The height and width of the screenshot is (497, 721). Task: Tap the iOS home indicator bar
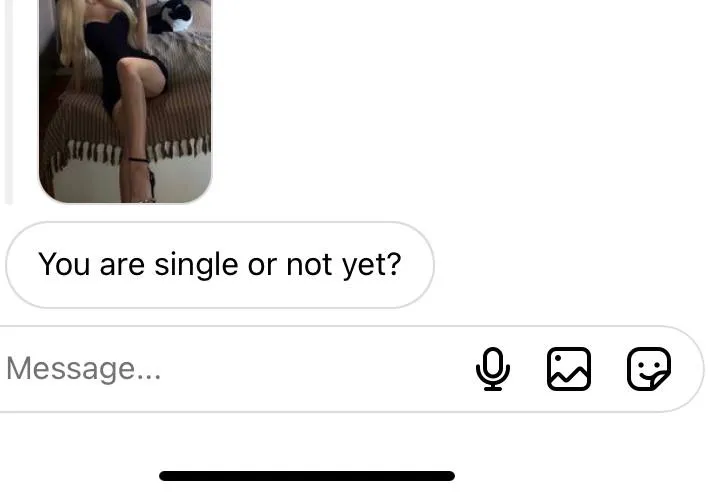click(307, 476)
